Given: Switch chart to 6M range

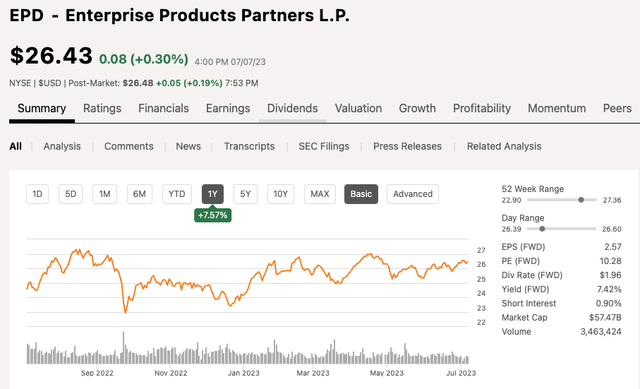Looking at the screenshot, I should [x=139, y=194].
